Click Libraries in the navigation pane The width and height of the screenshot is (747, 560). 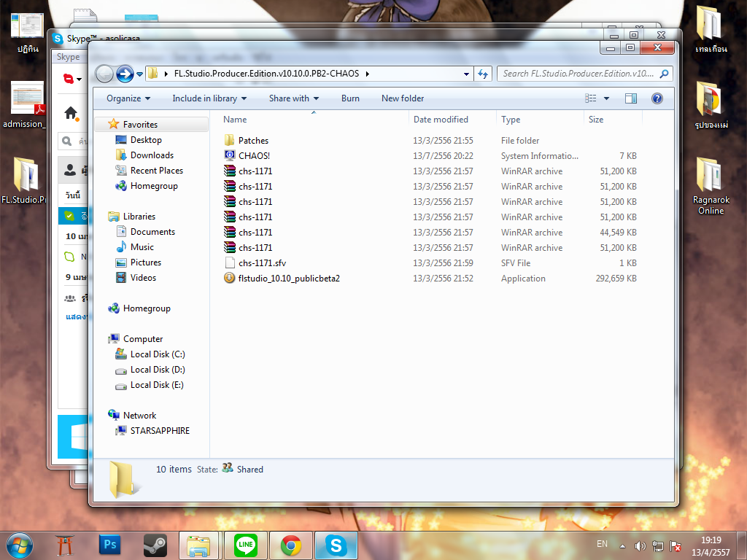(139, 217)
